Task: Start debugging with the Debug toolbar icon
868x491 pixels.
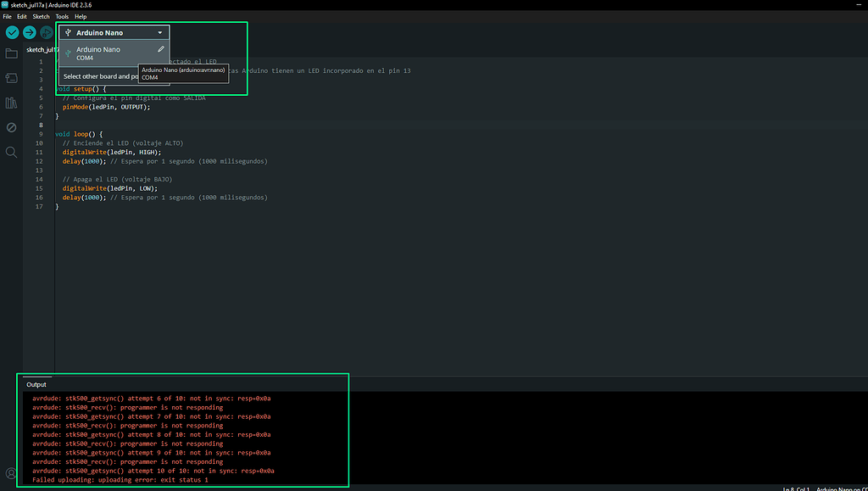Action: tap(47, 32)
